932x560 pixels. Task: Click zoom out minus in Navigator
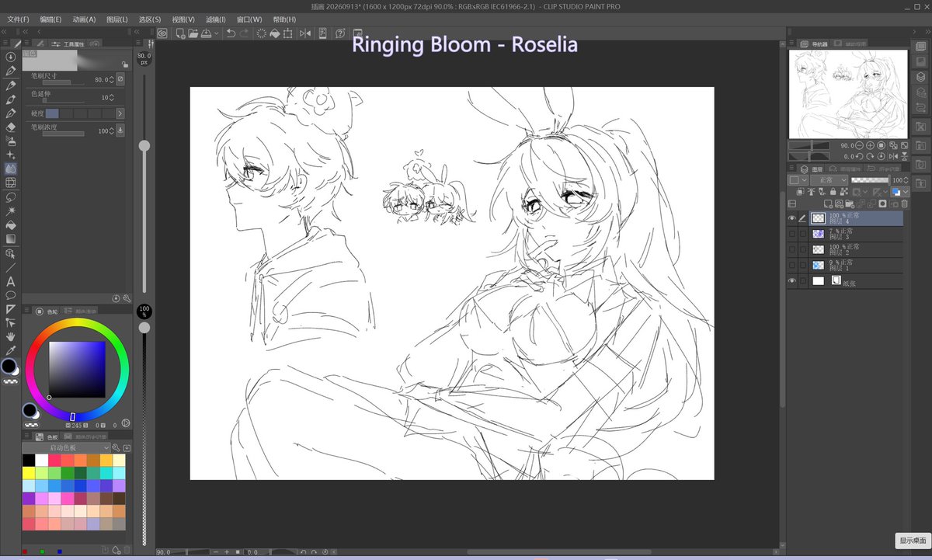click(x=860, y=146)
